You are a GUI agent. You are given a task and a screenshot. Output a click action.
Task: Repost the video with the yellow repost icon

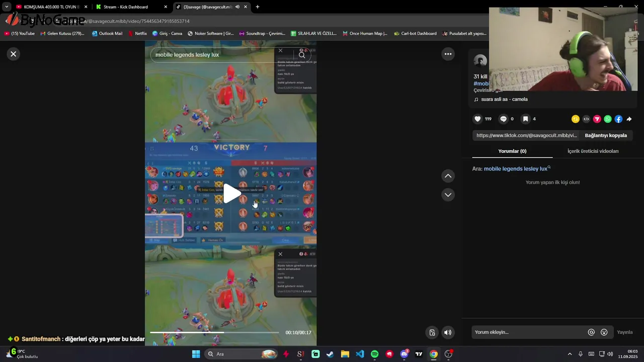(x=576, y=119)
